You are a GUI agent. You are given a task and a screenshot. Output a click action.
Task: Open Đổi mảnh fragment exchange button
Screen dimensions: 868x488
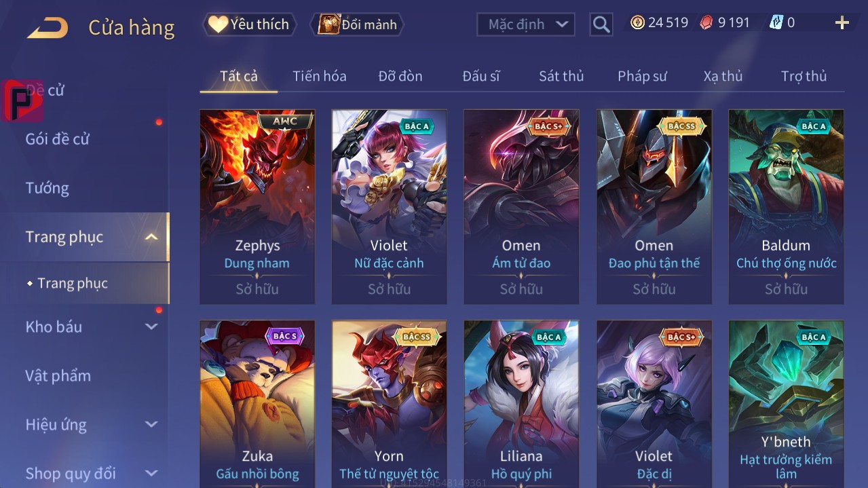coord(358,24)
